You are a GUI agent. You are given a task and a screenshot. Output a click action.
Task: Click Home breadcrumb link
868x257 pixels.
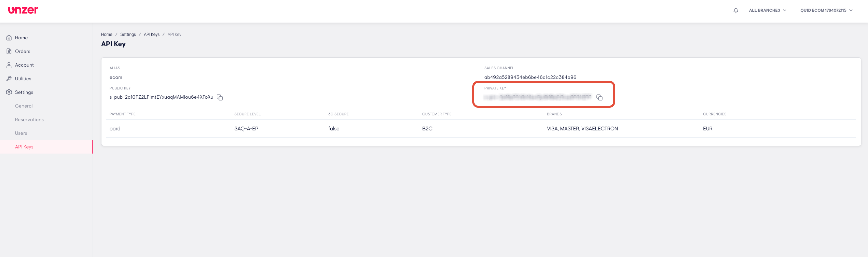click(x=107, y=34)
